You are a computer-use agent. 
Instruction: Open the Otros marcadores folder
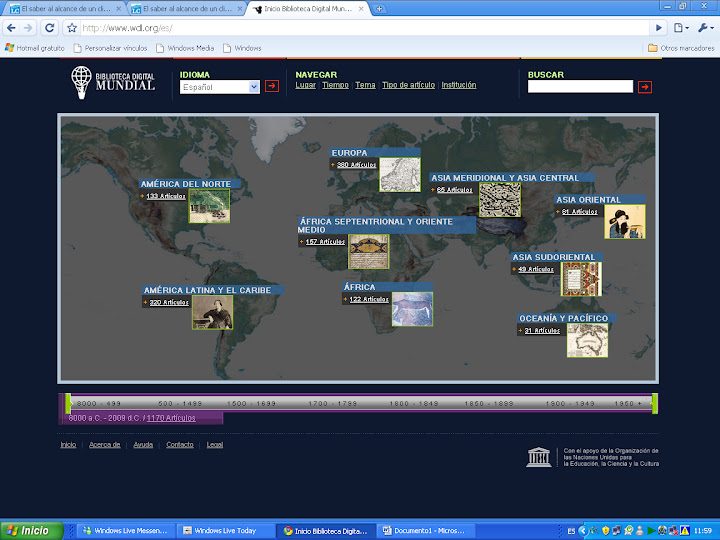tap(681, 48)
